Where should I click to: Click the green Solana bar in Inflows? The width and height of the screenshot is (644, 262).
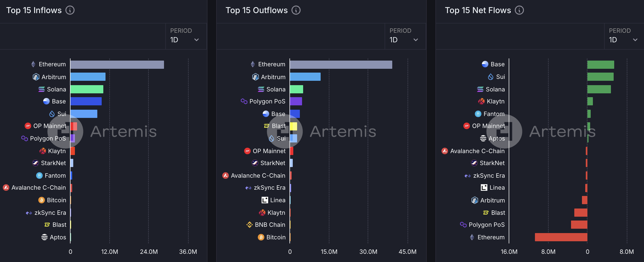pos(87,89)
